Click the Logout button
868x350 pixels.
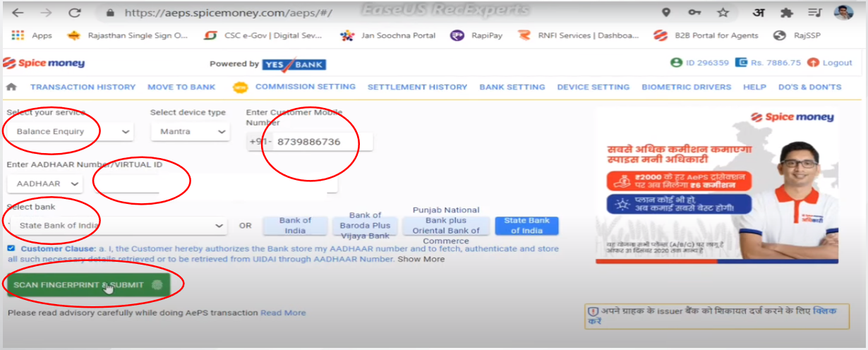tap(830, 63)
